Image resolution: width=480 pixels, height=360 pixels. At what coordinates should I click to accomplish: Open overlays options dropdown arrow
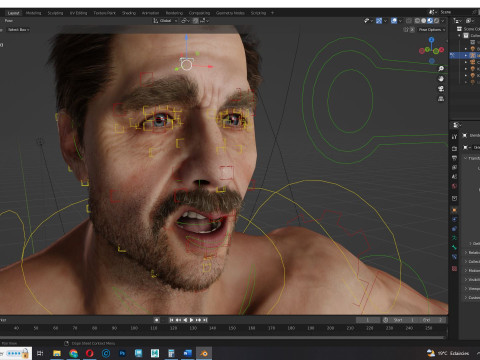pyautogui.click(x=400, y=21)
